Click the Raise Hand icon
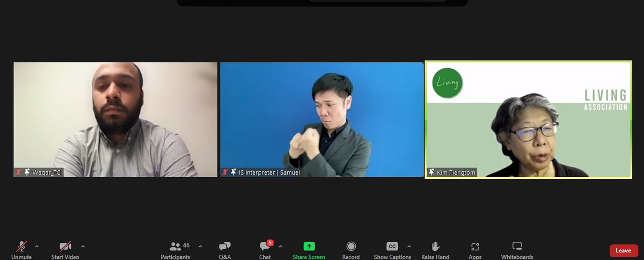This screenshot has width=644, height=260. (x=435, y=247)
